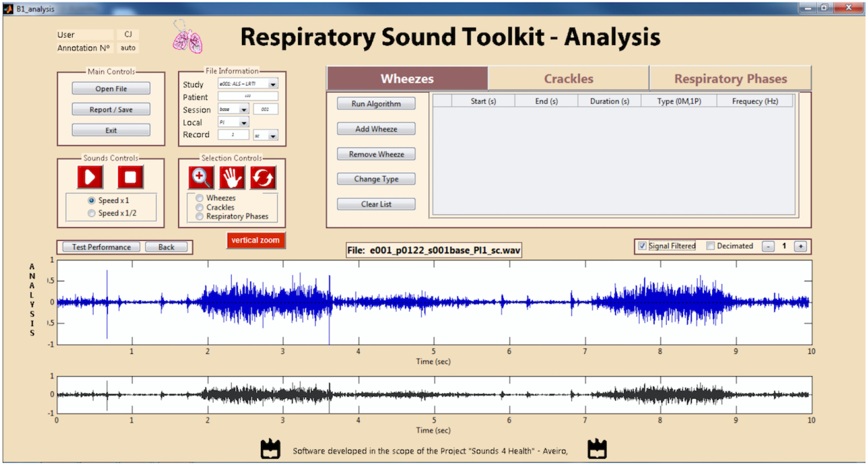Viewport: 868px width, 464px height.
Task: Switch to the Crackles tab
Action: tap(568, 78)
